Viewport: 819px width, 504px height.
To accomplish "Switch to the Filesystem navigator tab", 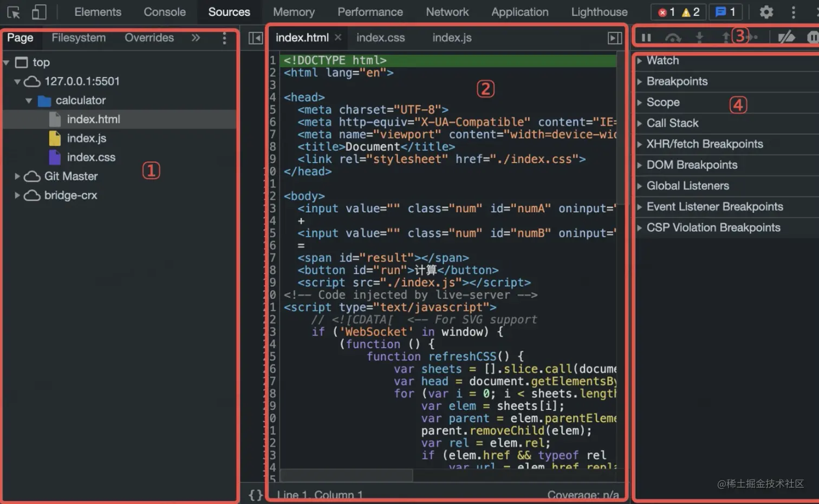I will (x=79, y=37).
